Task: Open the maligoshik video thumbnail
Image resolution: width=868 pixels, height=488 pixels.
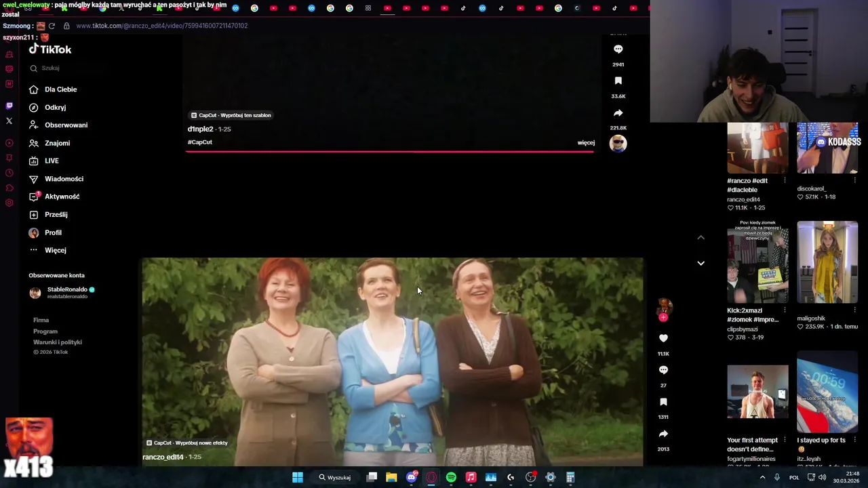Action: coord(827,262)
